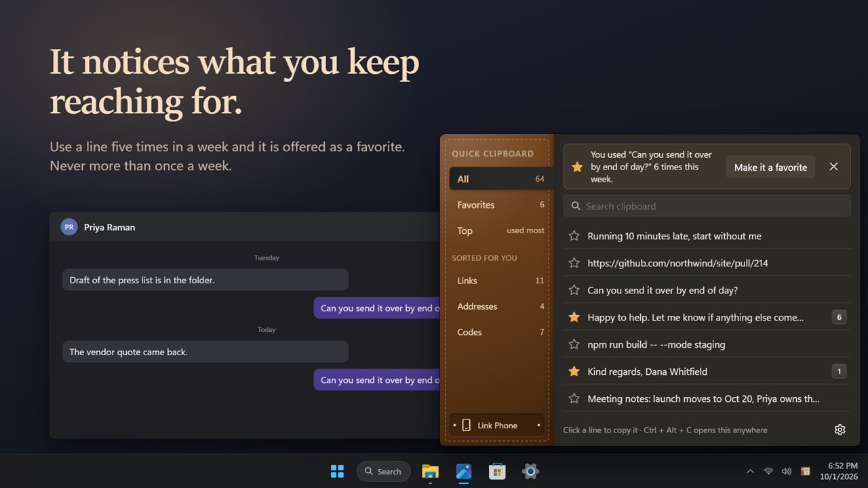Viewport: 868px width, 488px height.
Task: Open Microsoft Store from the taskbar
Action: click(497, 471)
